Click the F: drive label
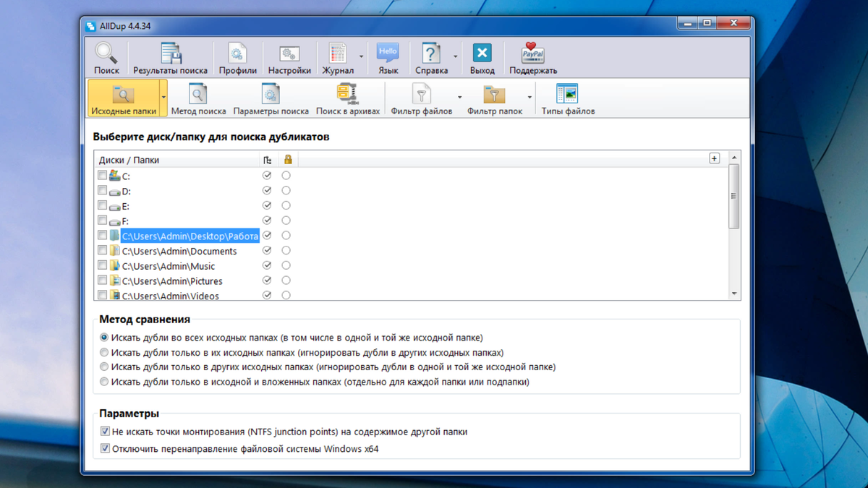This screenshot has height=488, width=868. [125, 221]
